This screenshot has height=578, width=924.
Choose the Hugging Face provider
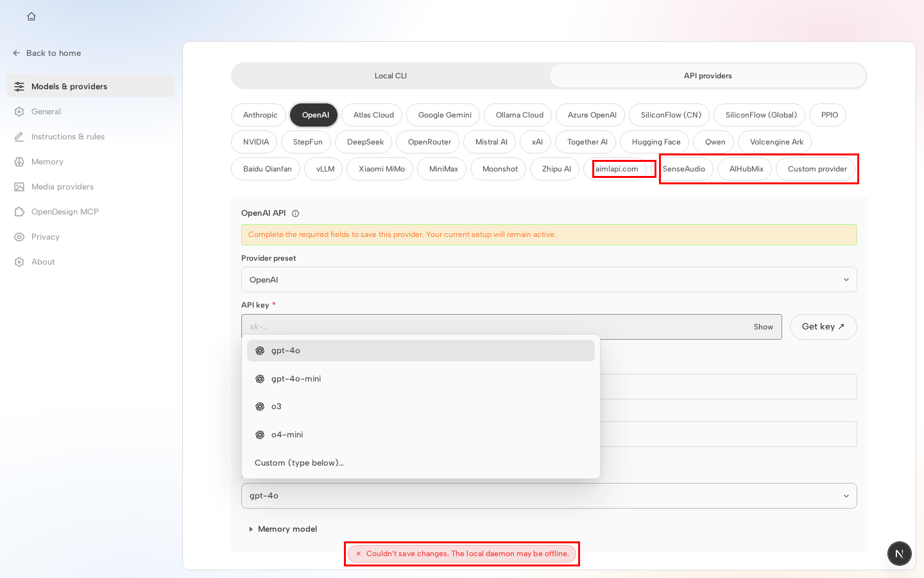point(654,142)
